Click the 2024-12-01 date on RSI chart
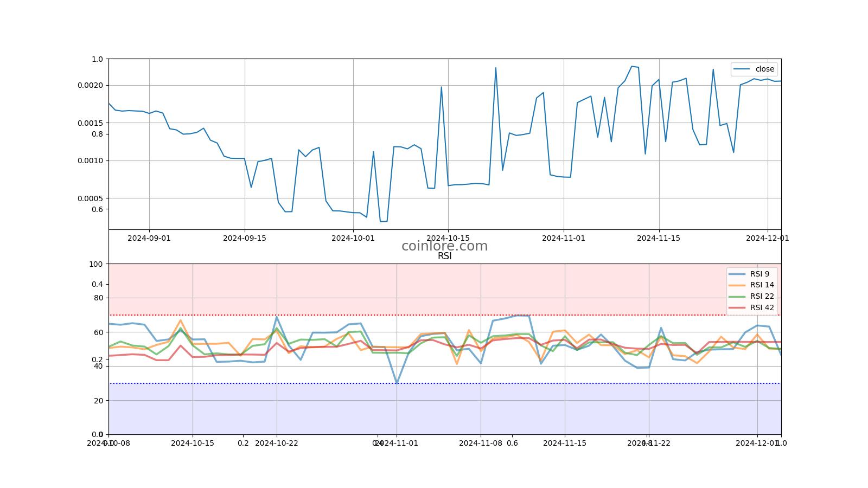The height and width of the screenshot is (488, 868). [757, 443]
